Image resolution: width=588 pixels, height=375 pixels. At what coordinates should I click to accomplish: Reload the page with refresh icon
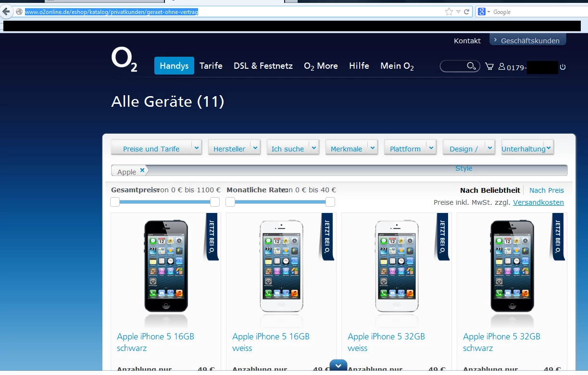[466, 12]
